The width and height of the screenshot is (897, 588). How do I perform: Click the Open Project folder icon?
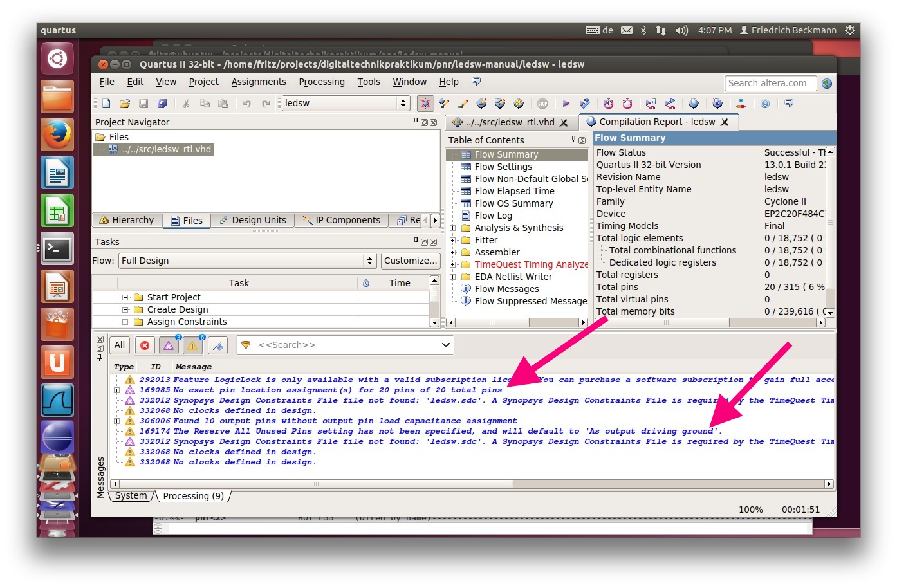[125, 104]
